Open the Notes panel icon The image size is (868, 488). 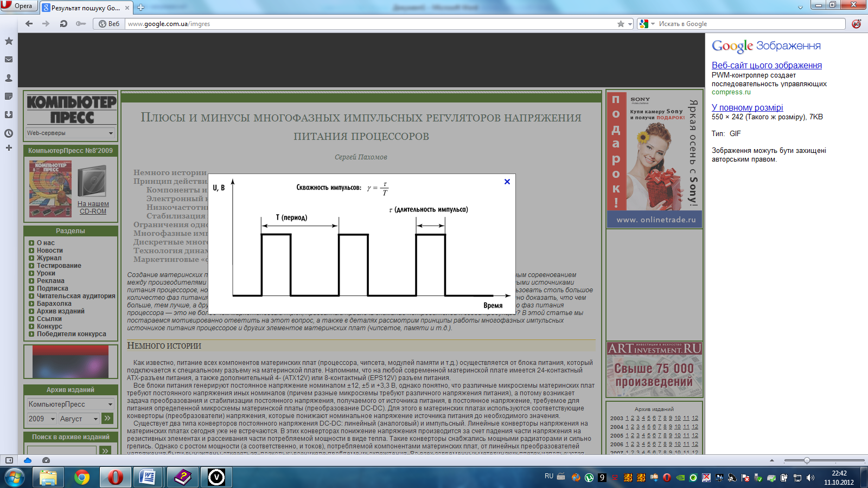9,97
